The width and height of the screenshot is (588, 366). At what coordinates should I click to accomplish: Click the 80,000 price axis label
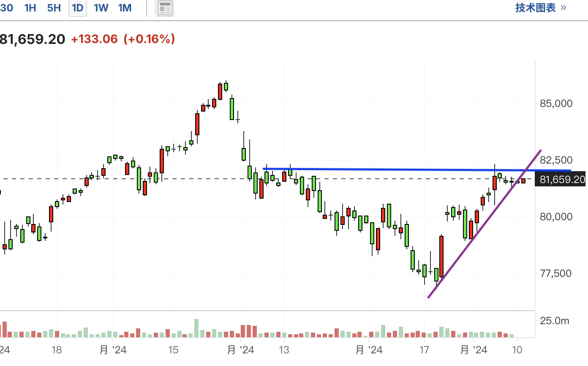click(556, 217)
